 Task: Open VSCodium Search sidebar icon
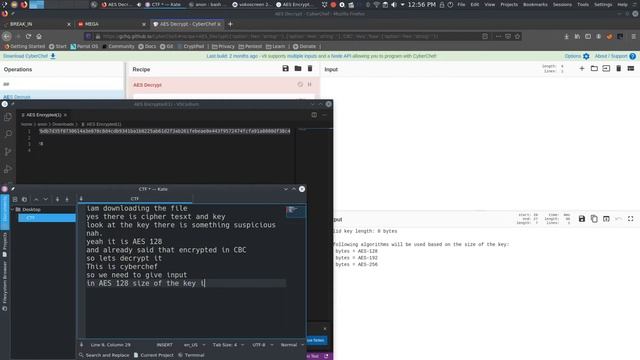tap(8, 134)
